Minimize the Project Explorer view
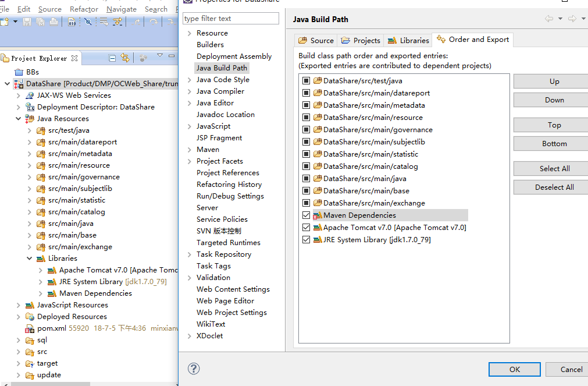Screen dimensions: 588x386 click(x=172, y=55)
